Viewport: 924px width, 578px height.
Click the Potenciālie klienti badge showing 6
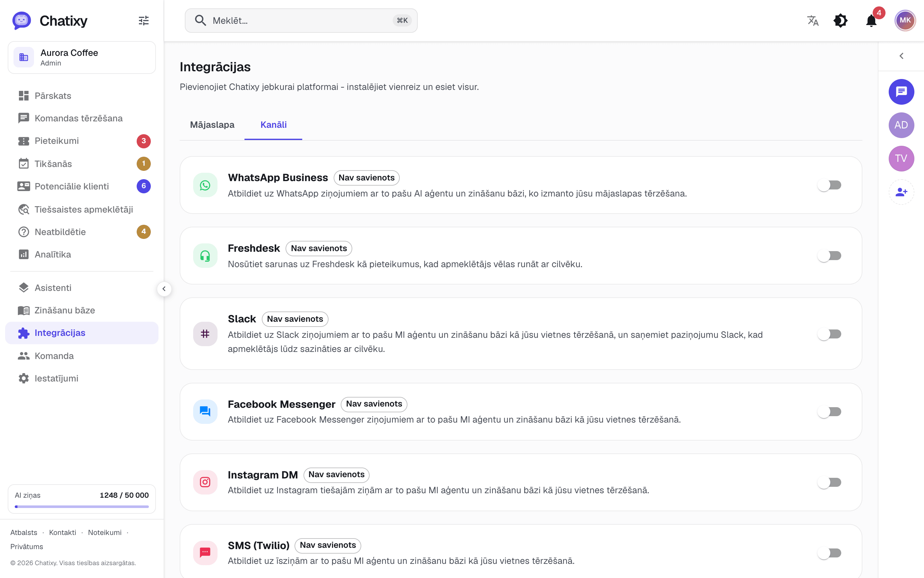click(x=143, y=187)
